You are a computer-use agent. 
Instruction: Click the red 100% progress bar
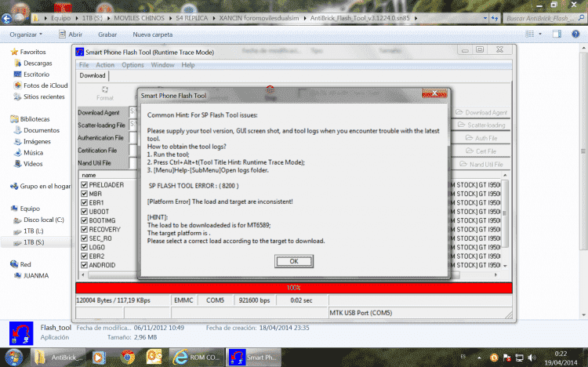click(x=294, y=288)
